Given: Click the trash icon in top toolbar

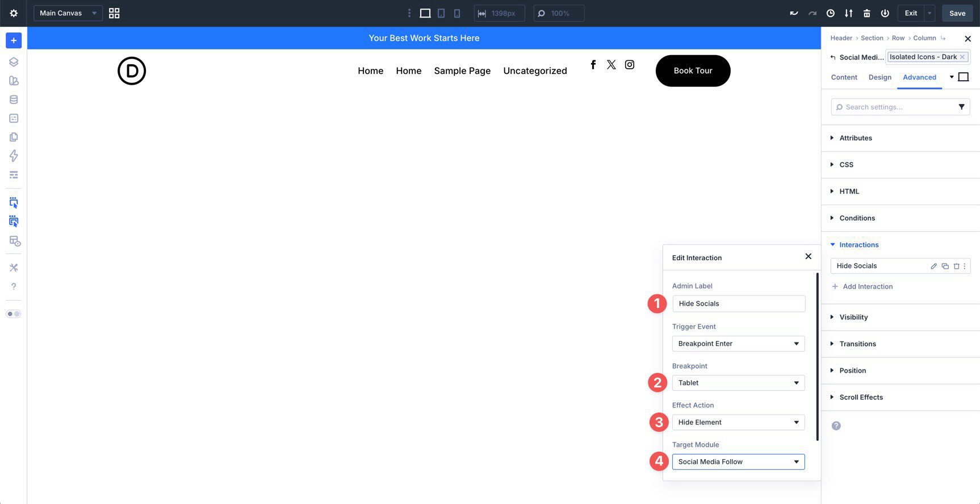Looking at the screenshot, I should pos(867,13).
